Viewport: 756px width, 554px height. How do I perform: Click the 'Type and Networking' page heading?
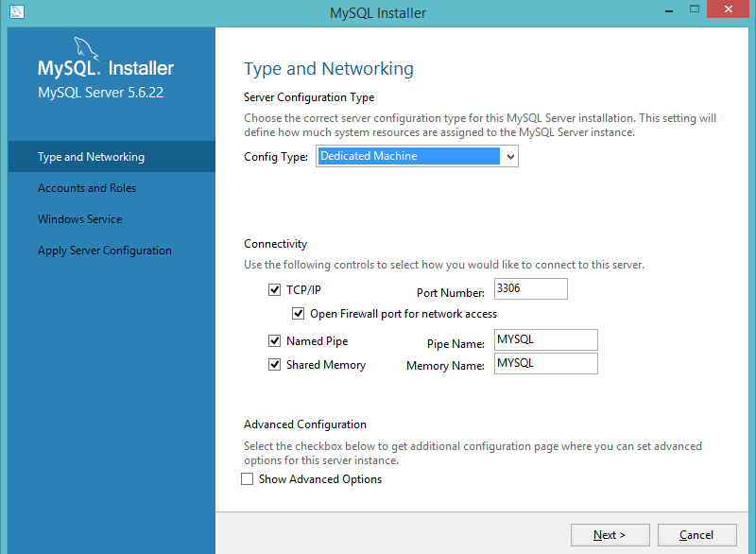(x=328, y=69)
